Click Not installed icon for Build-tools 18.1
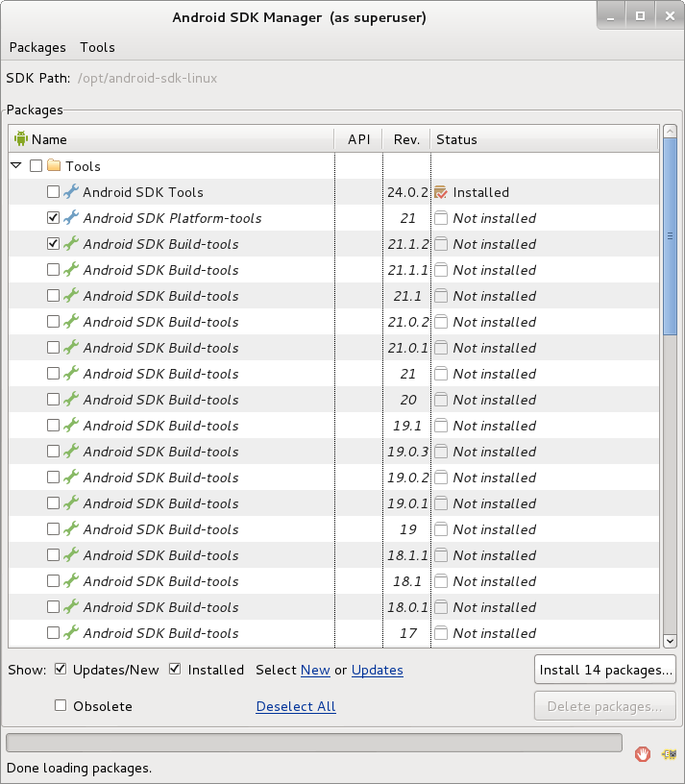Image resolution: width=685 pixels, height=784 pixels. click(441, 581)
